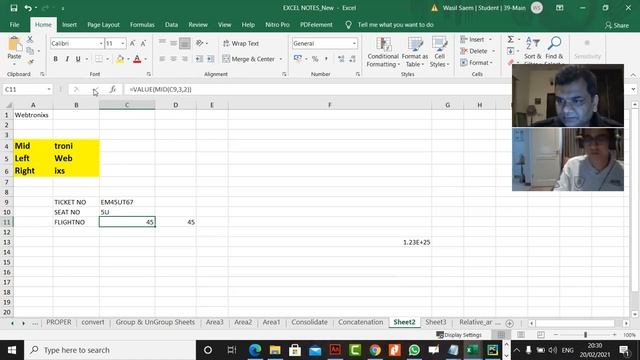
Task: Switch to the Data ribbon tab
Action: (171, 24)
